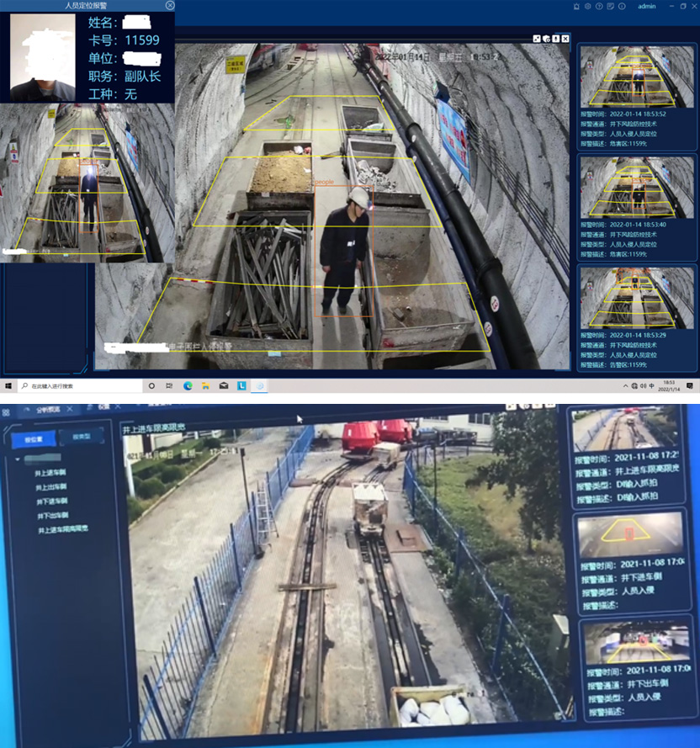Switch to the 按位置 tab

[x=33, y=438]
